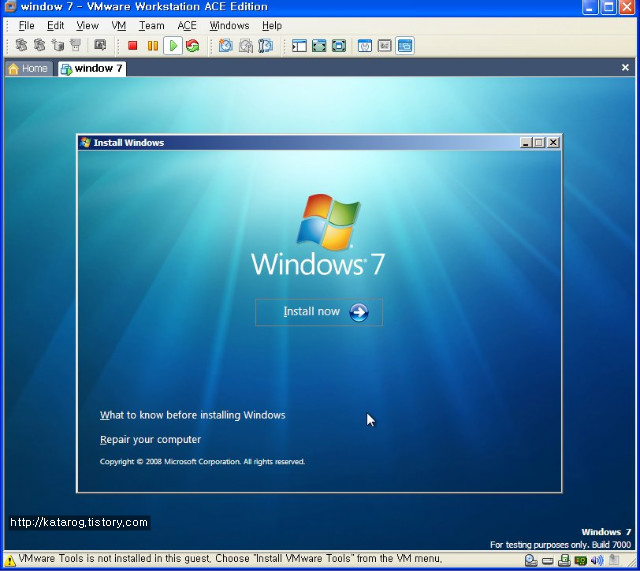Open the VM menu
This screenshot has height=571, width=640.
tap(118, 26)
